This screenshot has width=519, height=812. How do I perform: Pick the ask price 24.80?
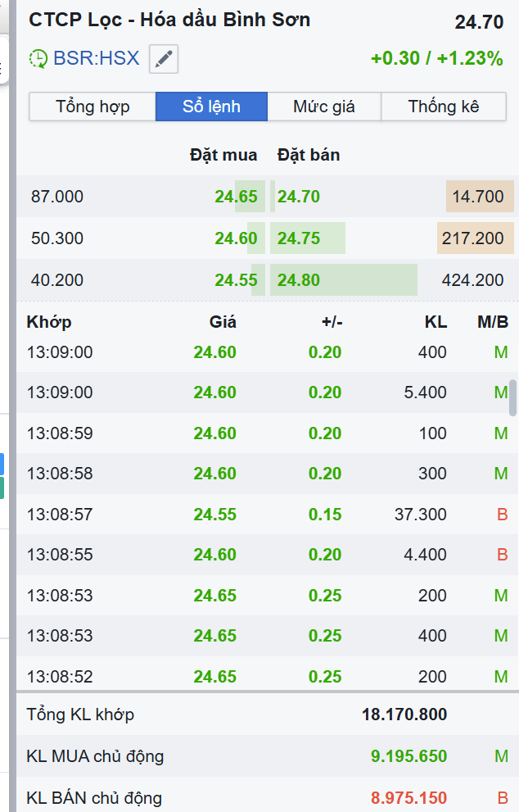[x=299, y=280]
